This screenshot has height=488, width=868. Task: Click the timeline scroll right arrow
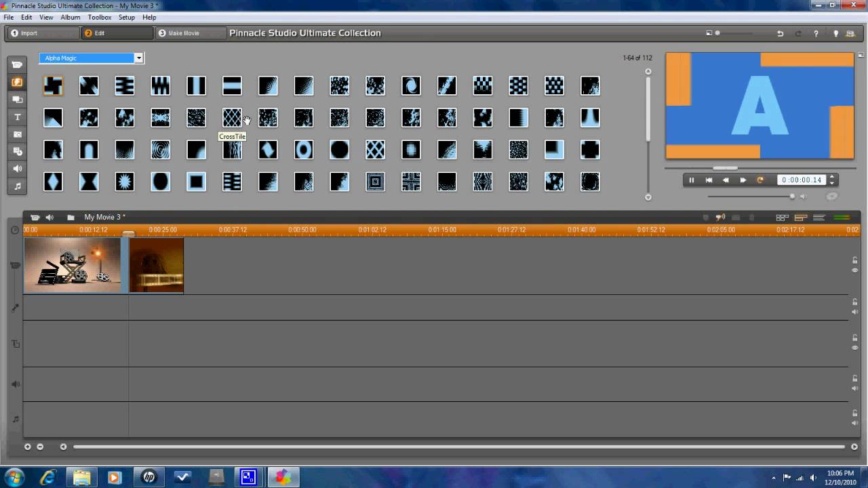click(x=854, y=447)
